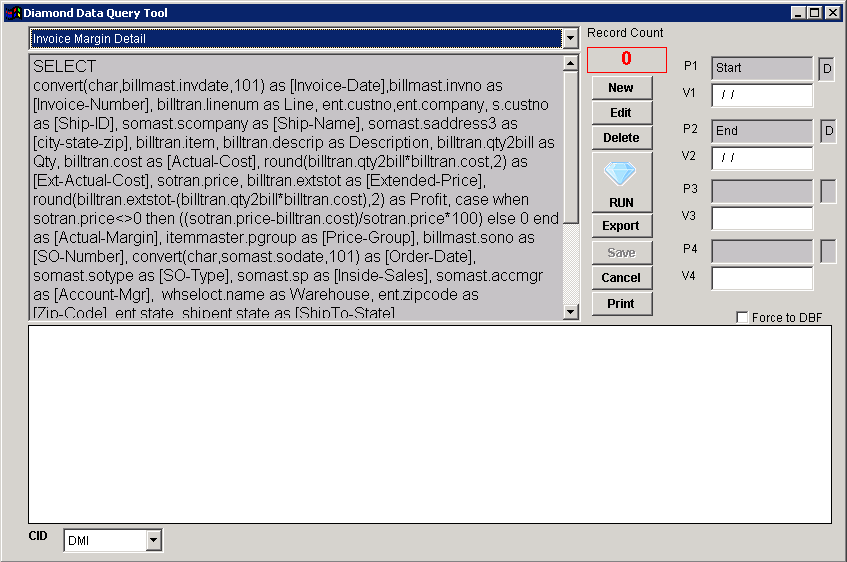This screenshot has width=847, height=562.
Task: Click the diamond RUN icon
Action: (x=620, y=181)
